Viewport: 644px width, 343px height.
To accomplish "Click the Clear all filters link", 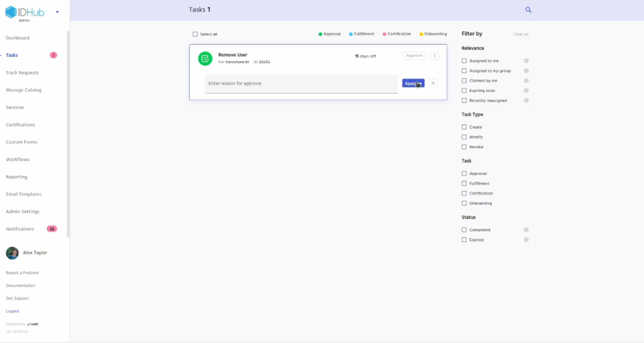I will coord(521,34).
